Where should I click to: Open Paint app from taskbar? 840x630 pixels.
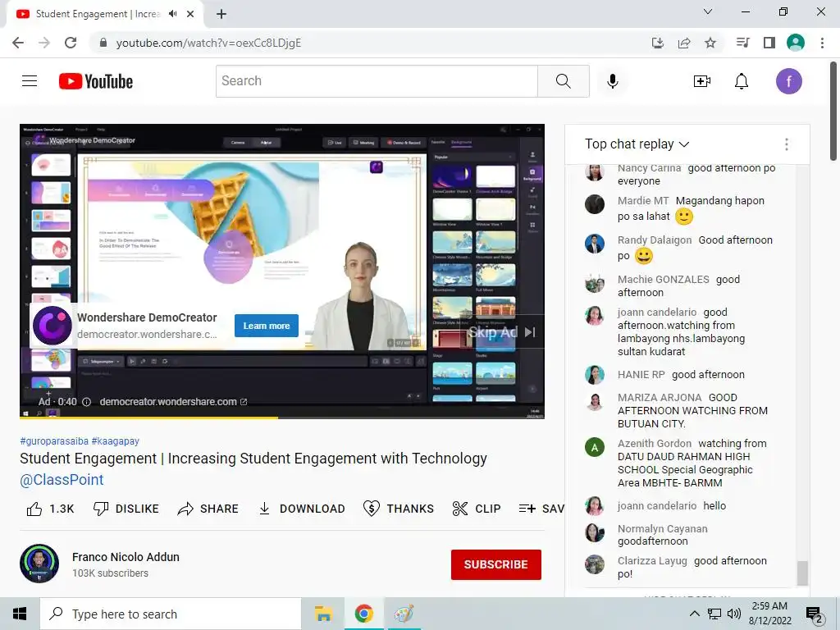pyautogui.click(x=404, y=614)
